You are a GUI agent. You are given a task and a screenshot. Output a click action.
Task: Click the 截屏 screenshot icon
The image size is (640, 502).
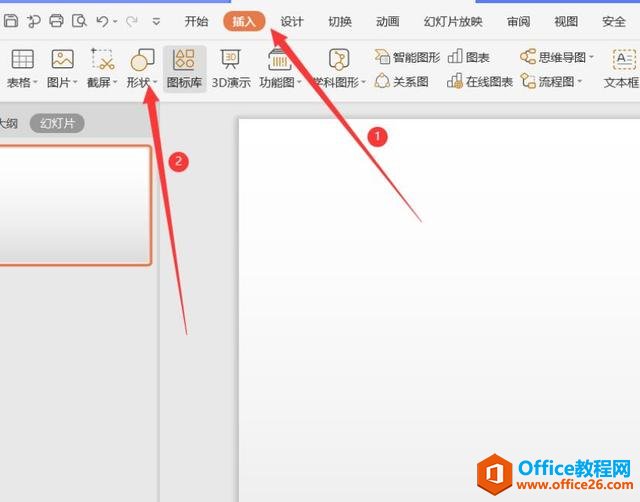tap(102, 60)
